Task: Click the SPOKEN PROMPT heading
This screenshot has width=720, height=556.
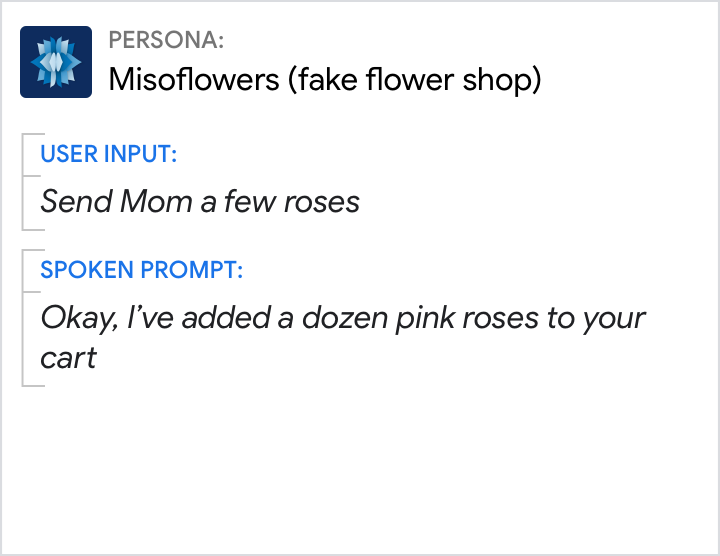Action: (142, 270)
